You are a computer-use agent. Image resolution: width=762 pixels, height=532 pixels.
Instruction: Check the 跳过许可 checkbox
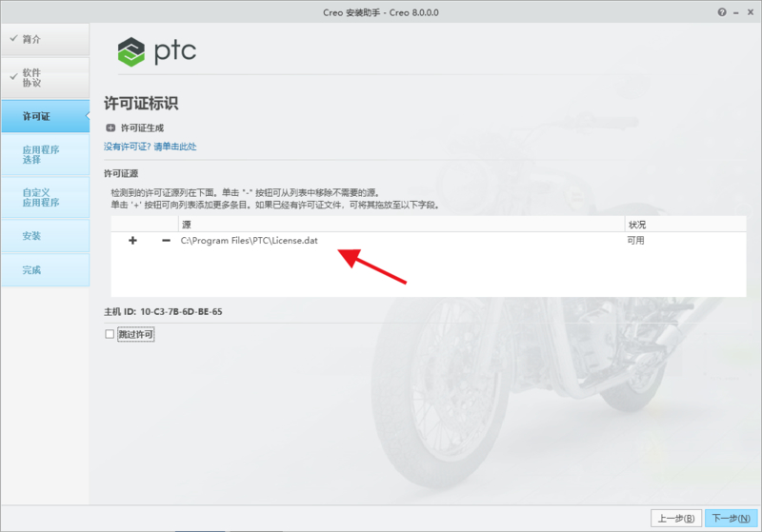click(110, 334)
